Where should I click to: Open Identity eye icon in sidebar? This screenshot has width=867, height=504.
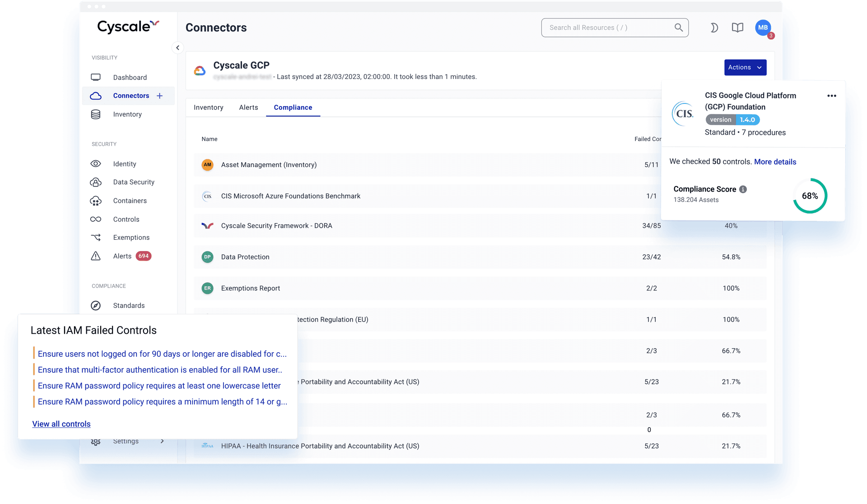[x=96, y=163]
